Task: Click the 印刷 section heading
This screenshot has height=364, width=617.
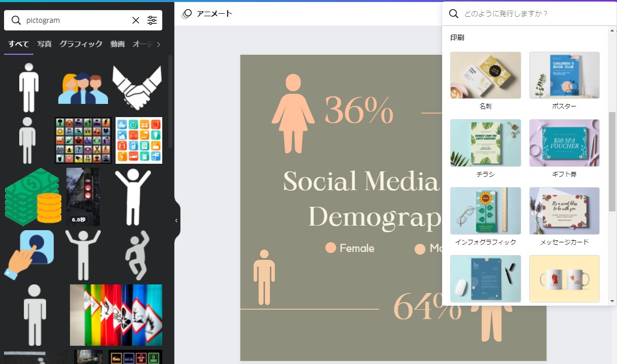Action: tap(457, 38)
